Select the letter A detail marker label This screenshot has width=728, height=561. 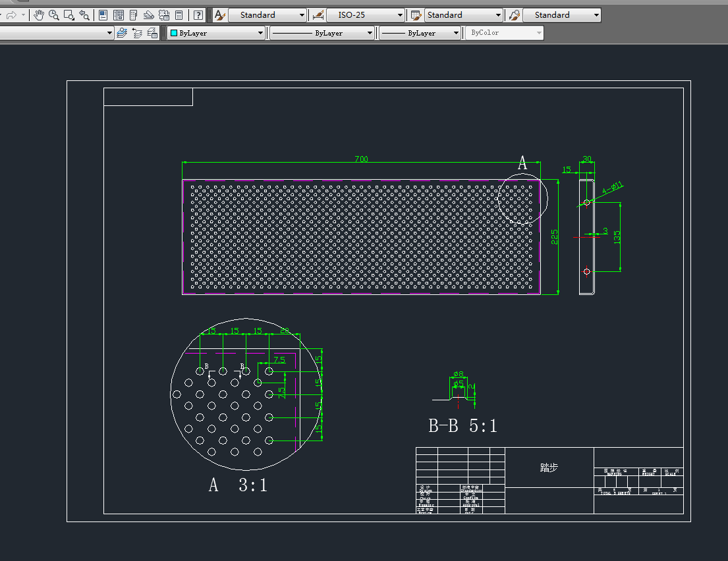pos(522,163)
